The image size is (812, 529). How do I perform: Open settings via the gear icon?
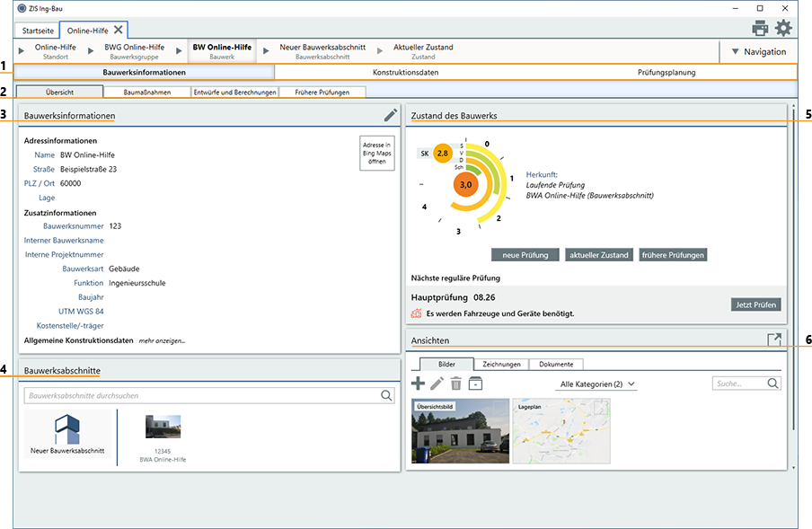[x=783, y=28]
